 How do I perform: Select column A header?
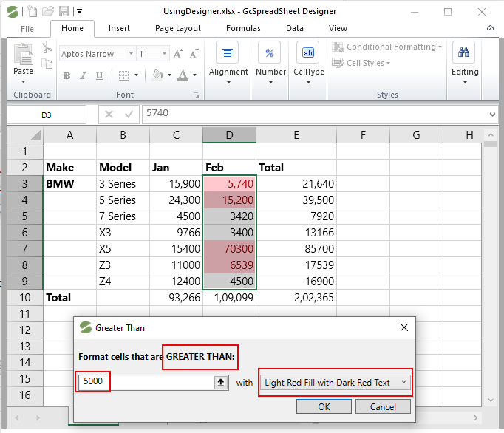[x=69, y=135]
